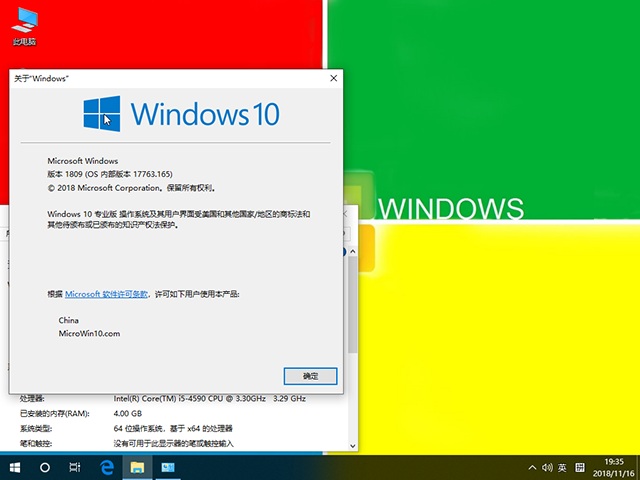The image size is (640, 480).
Task: Open Cortana search circle on taskbar
Action: coord(45,467)
